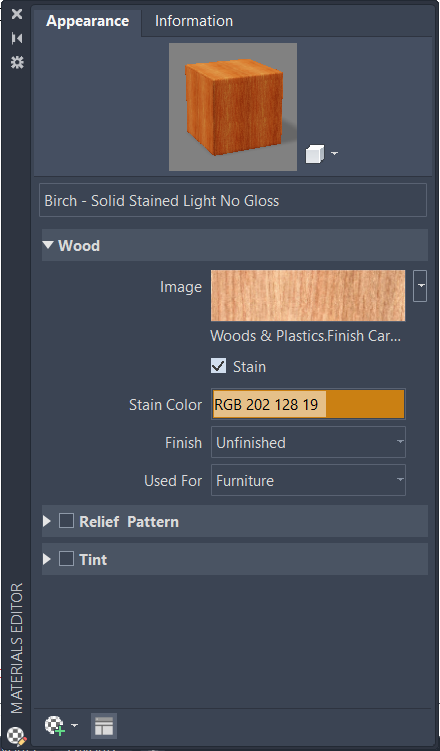Image resolution: width=440 pixels, height=751 pixels.
Task: Expand the Tint section
Action: (x=47, y=559)
